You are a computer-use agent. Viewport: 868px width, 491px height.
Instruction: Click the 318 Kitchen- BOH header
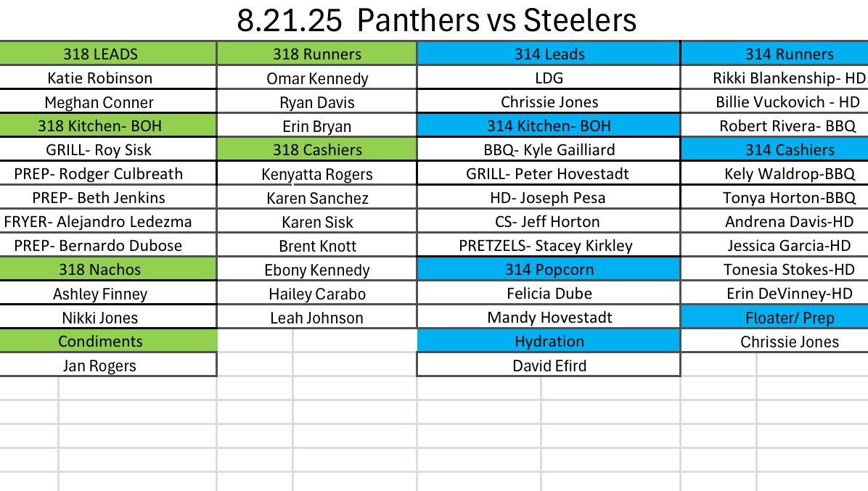pyautogui.click(x=99, y=125)
